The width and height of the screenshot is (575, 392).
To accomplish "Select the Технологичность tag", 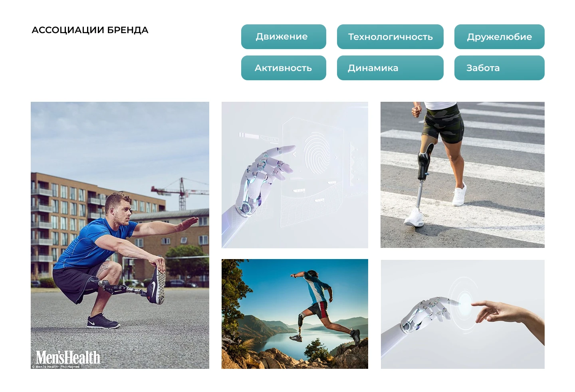I will click(x=390, y=37).
